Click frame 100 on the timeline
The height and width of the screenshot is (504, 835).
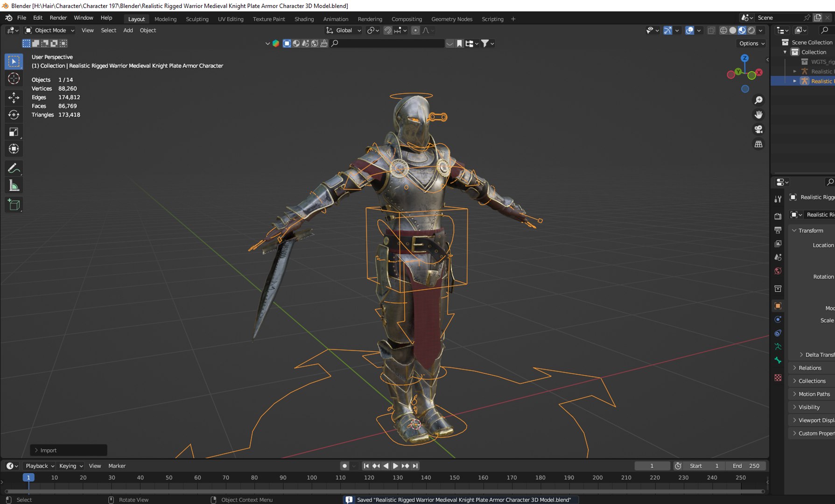[x=312, y=478]
